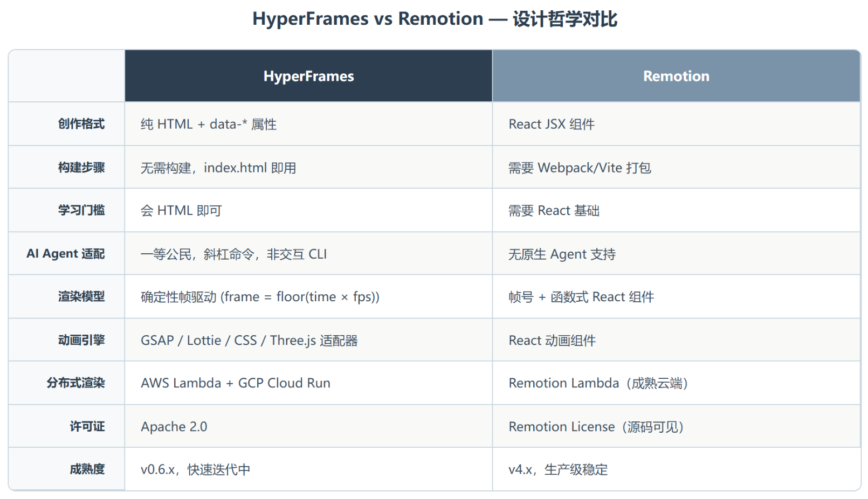Click the cell "React JSX 组件"
Screen dimensions: 868x499
click(x=676, y=124)
